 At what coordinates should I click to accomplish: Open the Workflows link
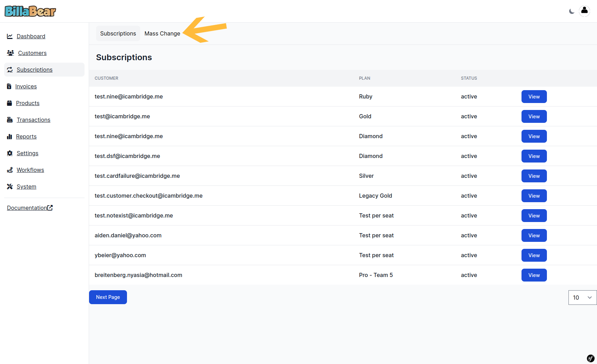pyautogui.click(x=30, y=170)
